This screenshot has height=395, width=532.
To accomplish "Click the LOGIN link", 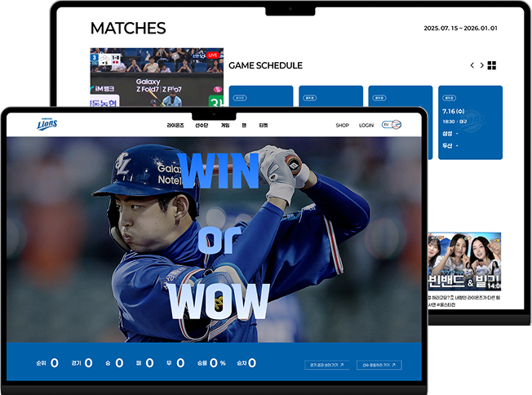I will [x=366, y=126].
